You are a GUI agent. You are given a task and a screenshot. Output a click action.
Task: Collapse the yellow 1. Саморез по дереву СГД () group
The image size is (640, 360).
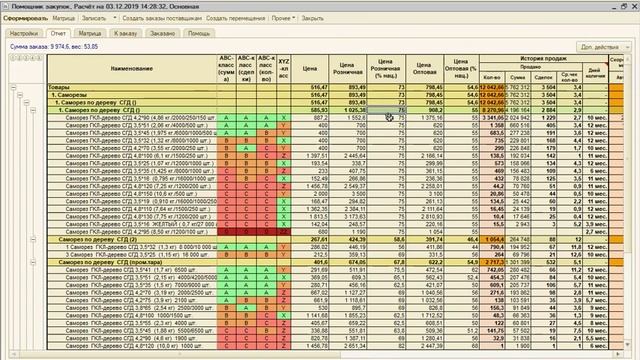[x=27, y=102]
